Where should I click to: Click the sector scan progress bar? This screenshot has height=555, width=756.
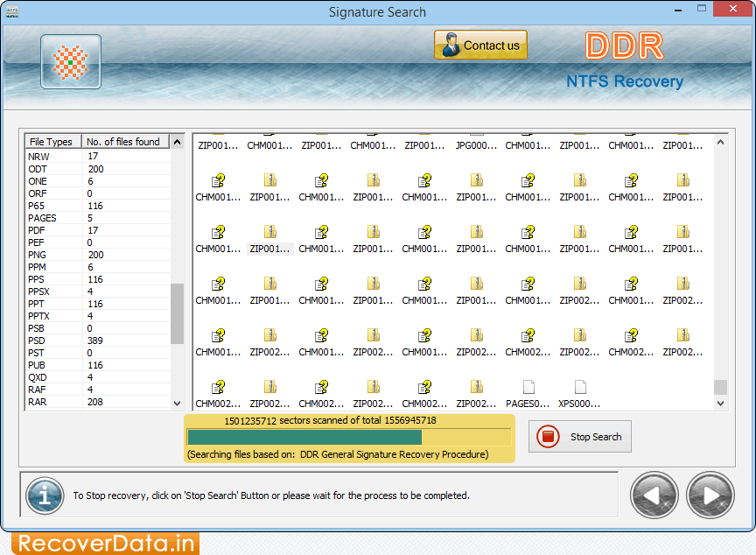click(349, 437)
